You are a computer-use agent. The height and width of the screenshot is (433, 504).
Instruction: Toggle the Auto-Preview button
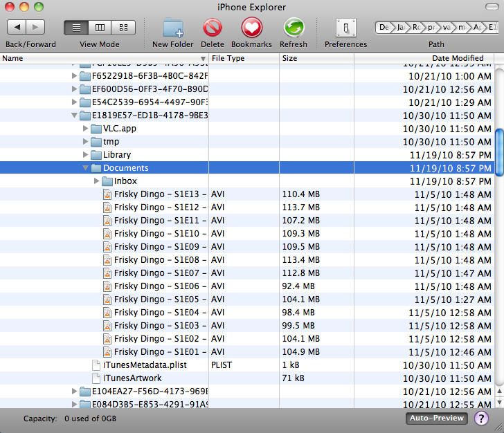[x=436, y=418]
